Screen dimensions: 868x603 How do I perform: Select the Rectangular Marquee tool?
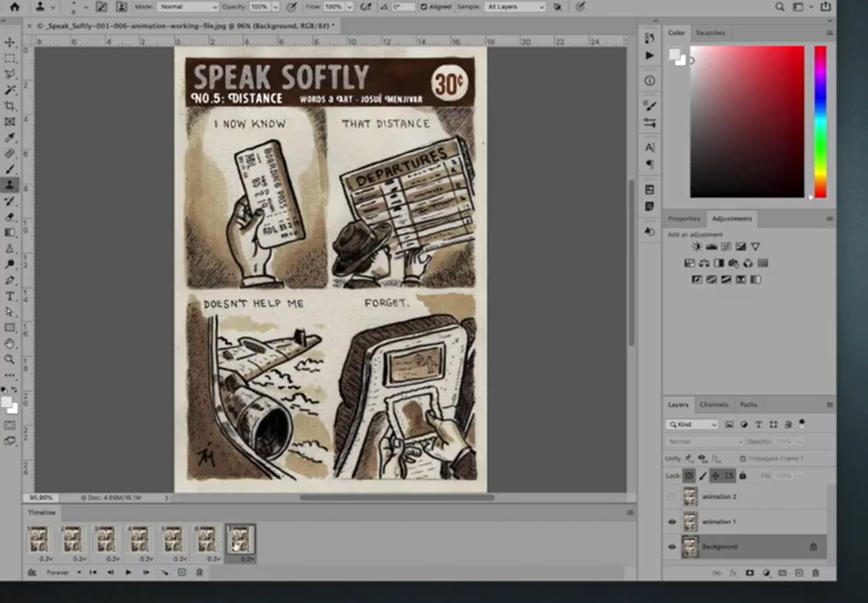(10, 58)
